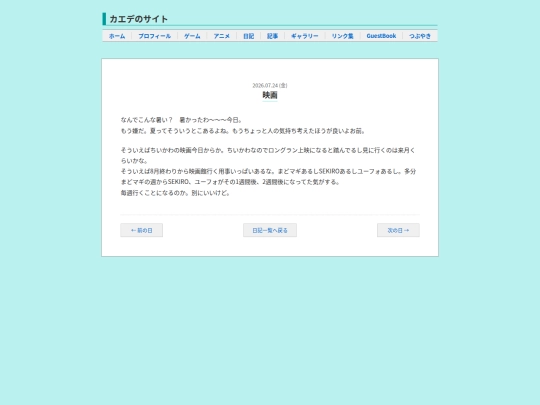Open the ゲーム section
The image size is (540, 405).
(192, 36)
